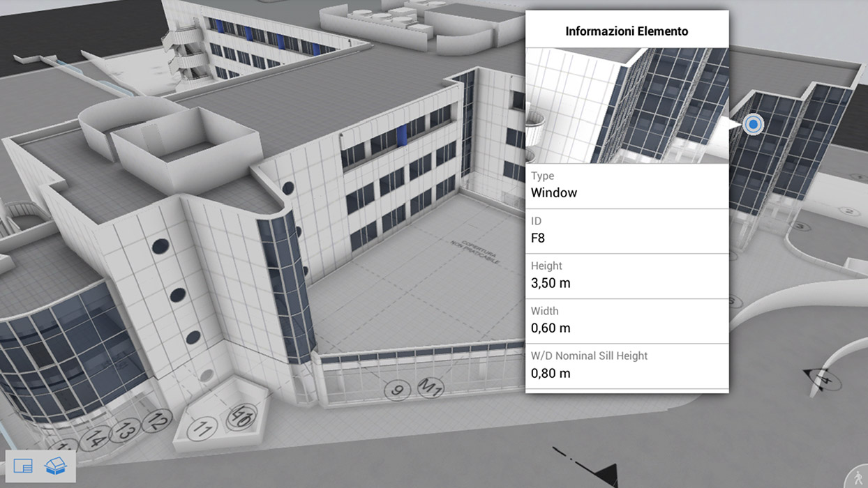This screenshot has width=868, height=488.
Task: Select the ID F8 property row
Action: [x=627, y=231]
